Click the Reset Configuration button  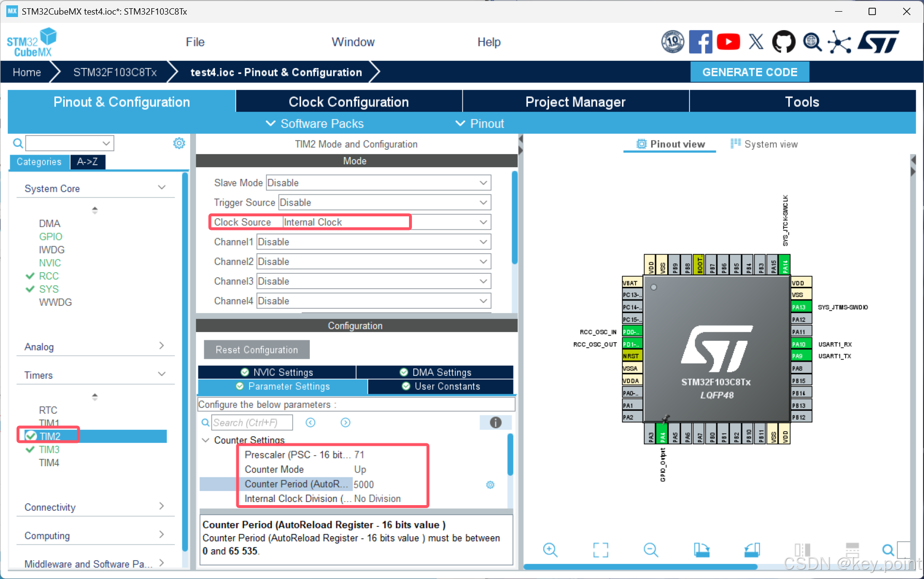[x=257, y=350]
